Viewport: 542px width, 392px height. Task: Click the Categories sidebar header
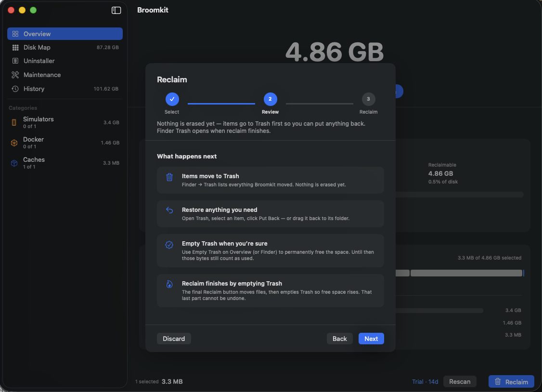click(23, 108)
